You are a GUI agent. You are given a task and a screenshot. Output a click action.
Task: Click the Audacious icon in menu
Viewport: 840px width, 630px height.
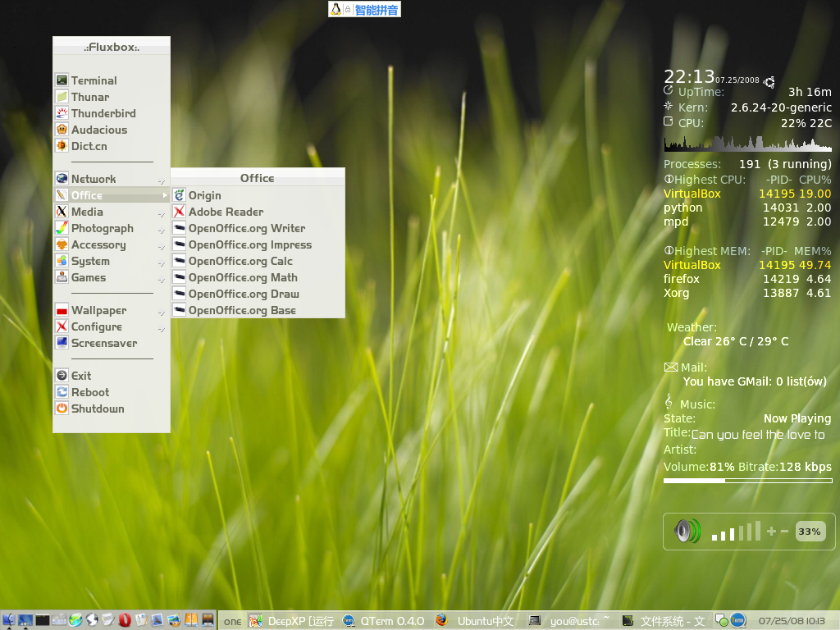pos(62,130)
